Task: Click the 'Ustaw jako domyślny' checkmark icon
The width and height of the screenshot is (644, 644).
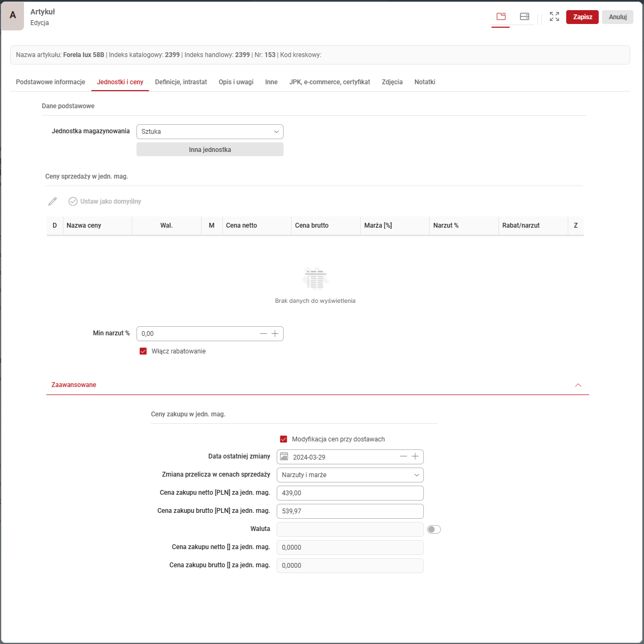Action: click(x=73, y=202)
